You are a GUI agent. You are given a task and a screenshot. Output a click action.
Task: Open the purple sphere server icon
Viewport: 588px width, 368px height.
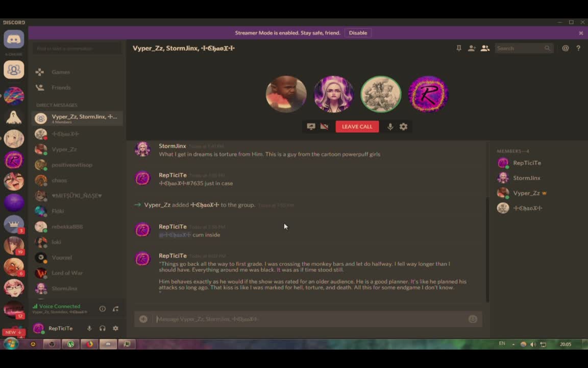14,203
